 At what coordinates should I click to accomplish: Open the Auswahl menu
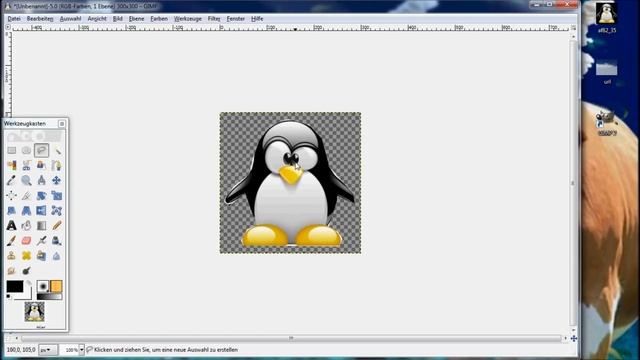click(70, 19)
